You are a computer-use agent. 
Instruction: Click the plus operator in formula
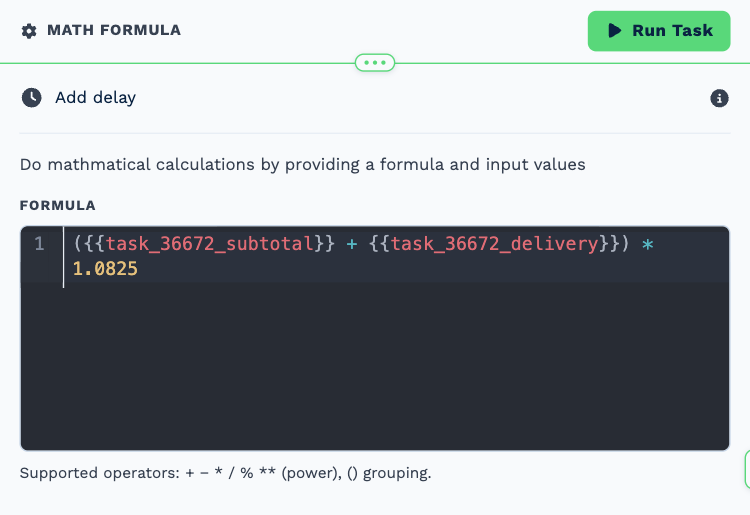pos(352,244)
